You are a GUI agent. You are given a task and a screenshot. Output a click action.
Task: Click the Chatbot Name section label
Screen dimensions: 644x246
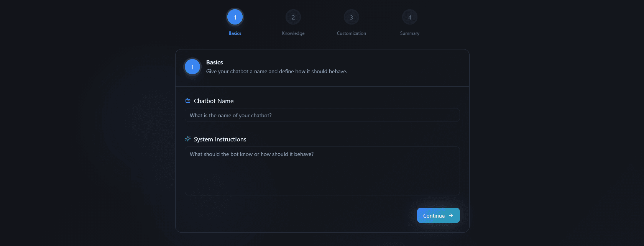(x=213, y=101)
